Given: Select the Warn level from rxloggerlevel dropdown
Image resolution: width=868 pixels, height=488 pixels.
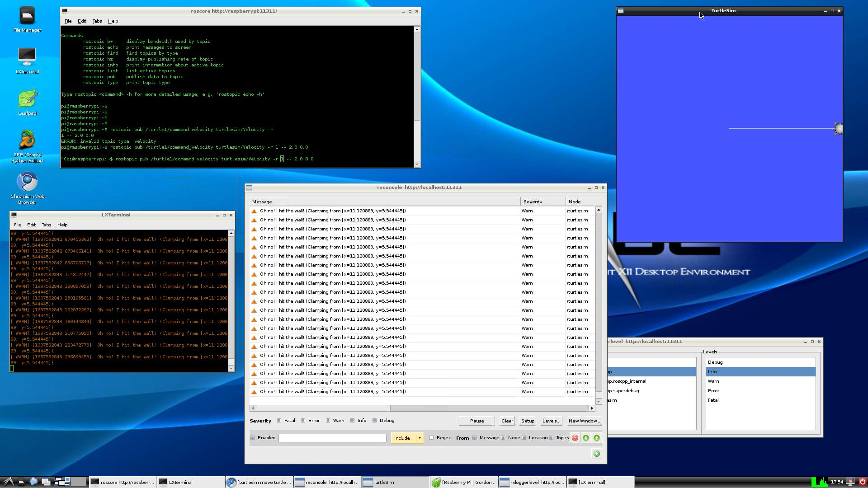Looking at the screenshot, I should click(714, 381).
